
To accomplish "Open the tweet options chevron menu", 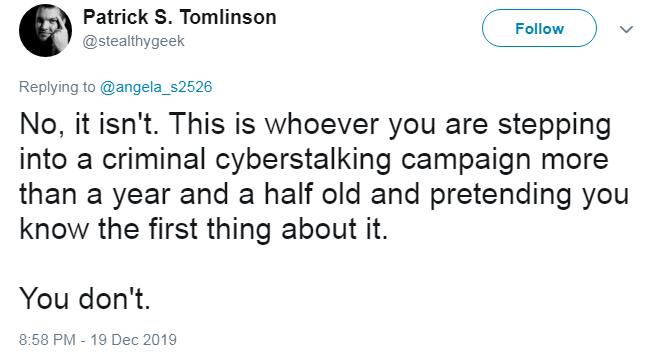I will 626,29.
